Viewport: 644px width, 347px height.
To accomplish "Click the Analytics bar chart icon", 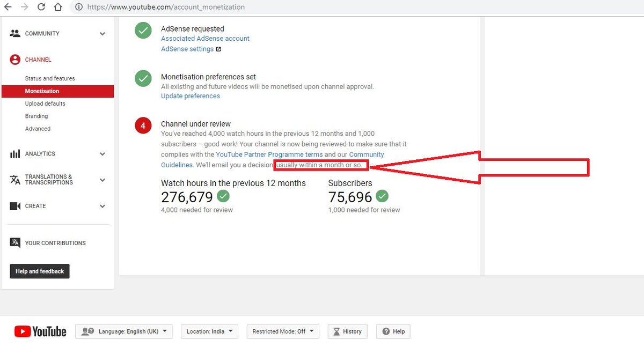I will [15, 154].
